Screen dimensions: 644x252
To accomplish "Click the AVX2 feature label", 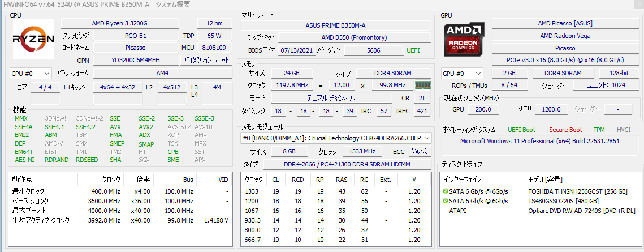I will pos(146,127).
